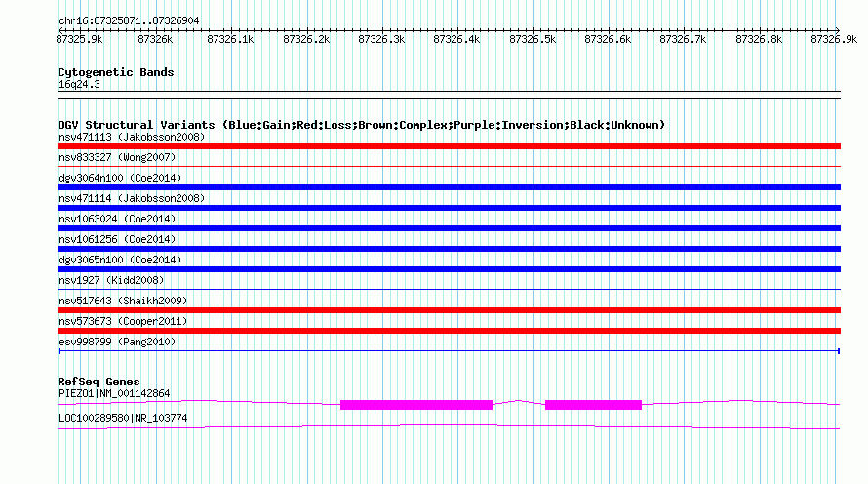Click the nsv1927 (Kidd2008) variant label

click(111, 280)
